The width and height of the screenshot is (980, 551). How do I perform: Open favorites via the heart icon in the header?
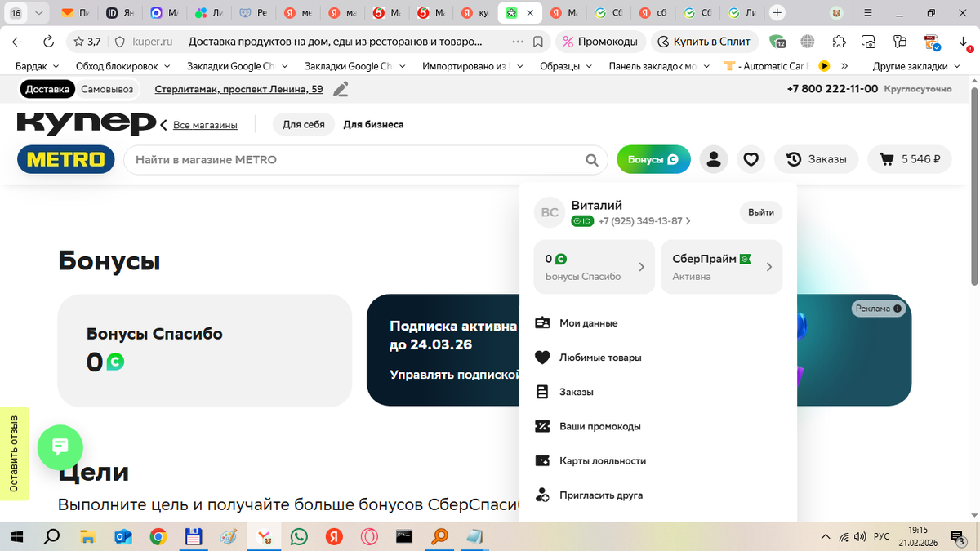[751, 159]
